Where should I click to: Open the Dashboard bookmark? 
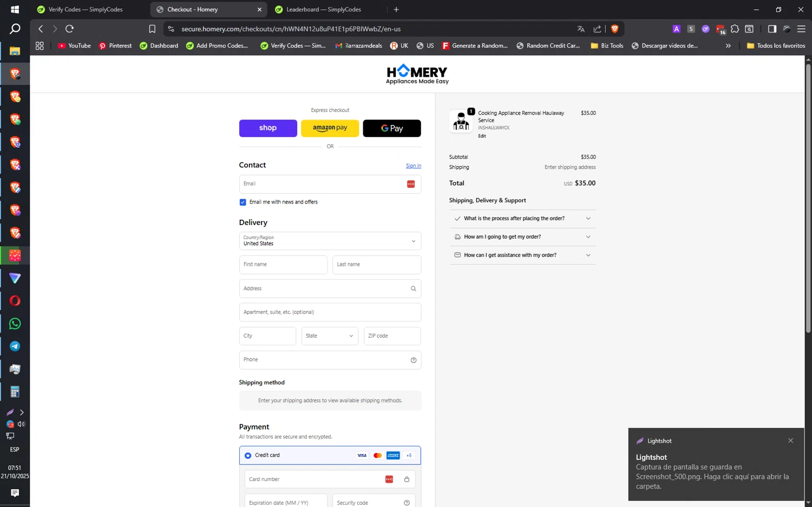pos(159,46)
